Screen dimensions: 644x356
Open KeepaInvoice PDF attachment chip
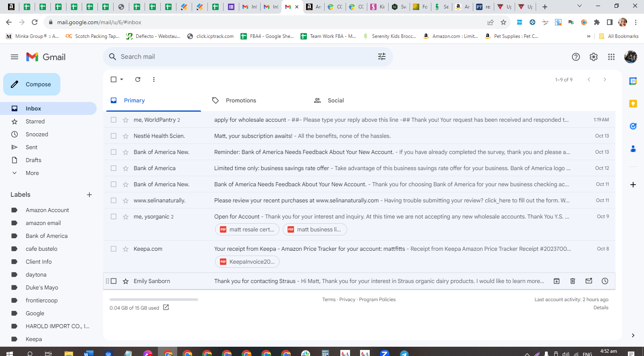(x=247, y=262)
